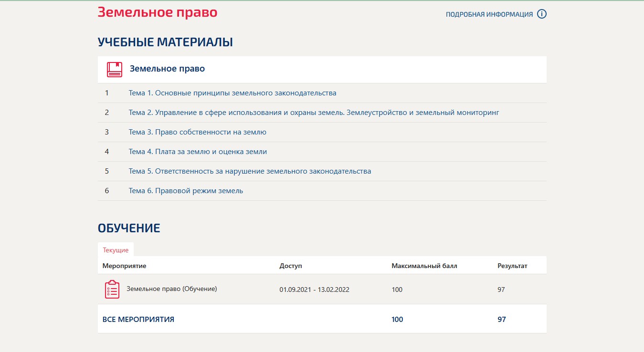Click the УЧЕБНЫЕ МАТЕРИАЛЫ section heading

tap(165, 41)
